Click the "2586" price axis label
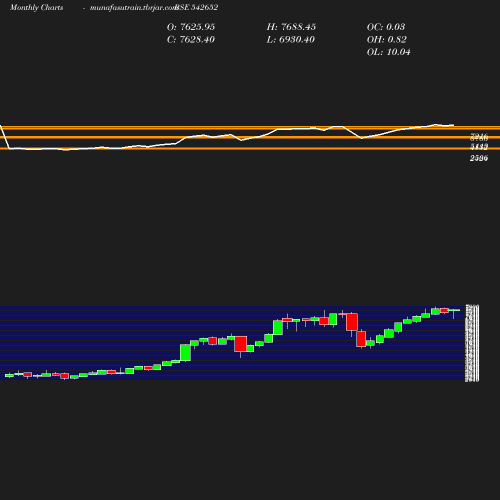The width and height of the screenshot is (500, 500). 479,158
